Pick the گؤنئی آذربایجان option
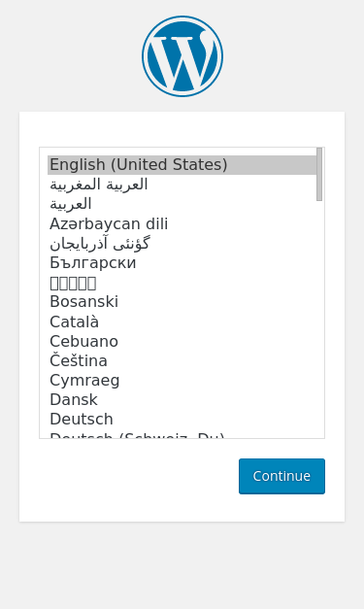Screen dimensions: 364x609 (182, 243)
